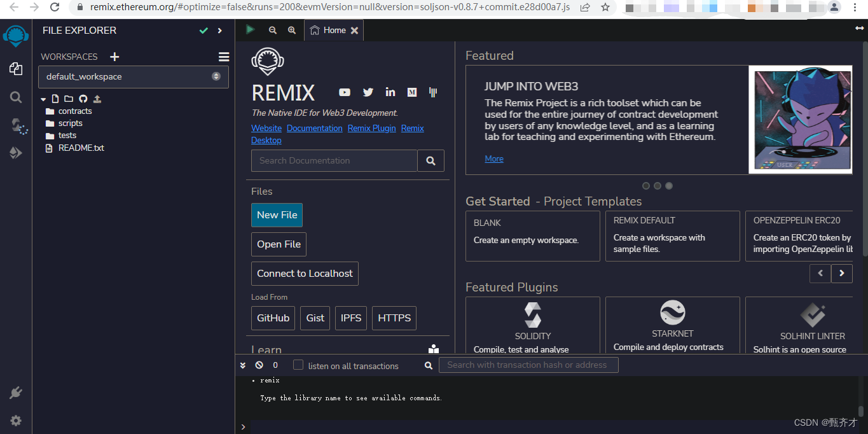868x434 pixels.
Task: Open the workspaces hamburger menu
Action: pos(224,57)
